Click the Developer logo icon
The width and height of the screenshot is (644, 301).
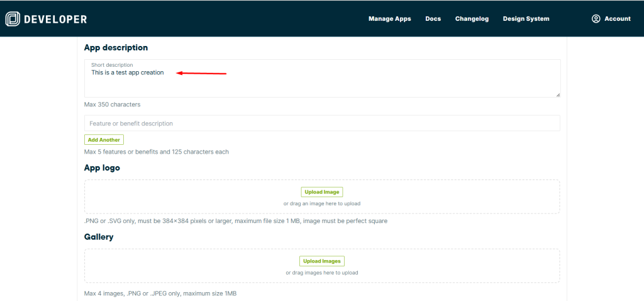(x=13, y=19)
